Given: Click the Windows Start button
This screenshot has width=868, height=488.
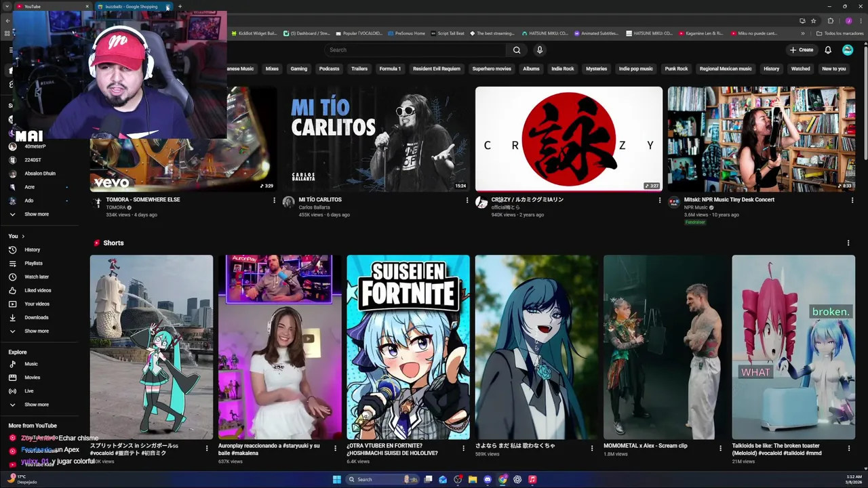Looking at the screenshot, I should point(337,479).
